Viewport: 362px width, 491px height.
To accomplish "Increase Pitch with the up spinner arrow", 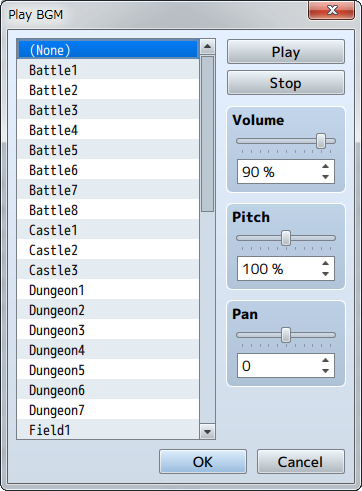I will coord(325,264).
